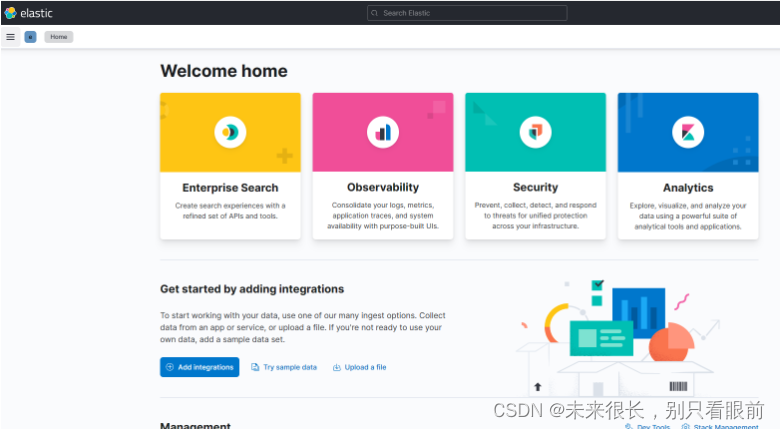Click the Add integrations button
The height and width of the screenshot is (429, 780).
(x=199, y=367)
